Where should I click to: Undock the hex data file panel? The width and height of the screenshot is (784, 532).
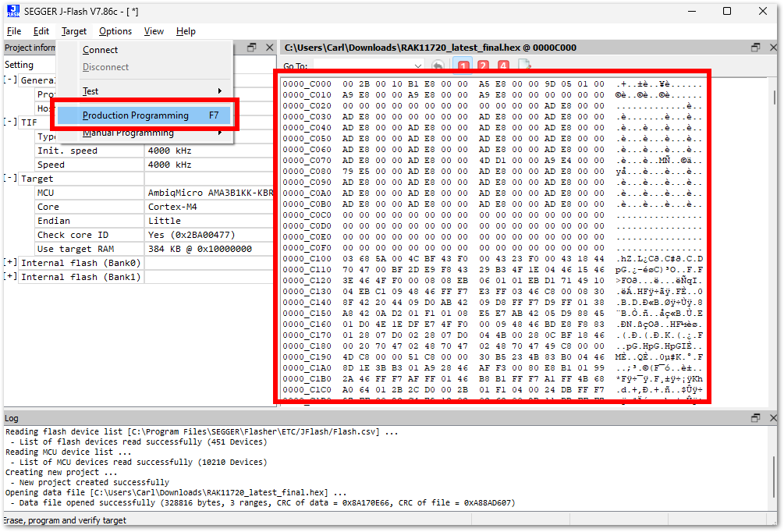[x=755, y=47]
